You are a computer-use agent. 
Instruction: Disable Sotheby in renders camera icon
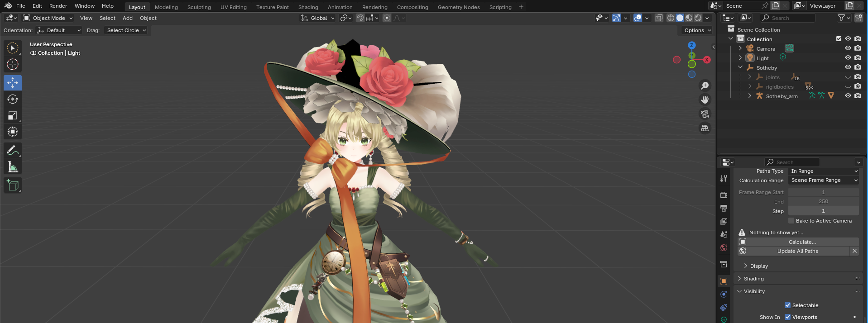tap(858, 67)
